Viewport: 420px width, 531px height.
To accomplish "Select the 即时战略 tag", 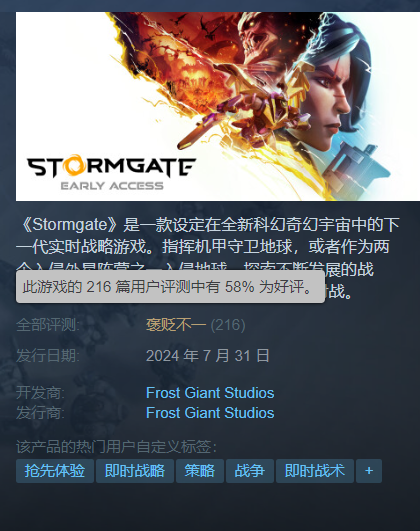I will (x=135, y=471).
